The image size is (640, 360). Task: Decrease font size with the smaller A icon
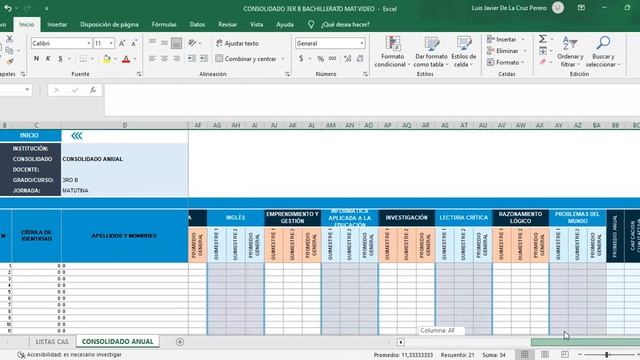click(x=134, y=43)
